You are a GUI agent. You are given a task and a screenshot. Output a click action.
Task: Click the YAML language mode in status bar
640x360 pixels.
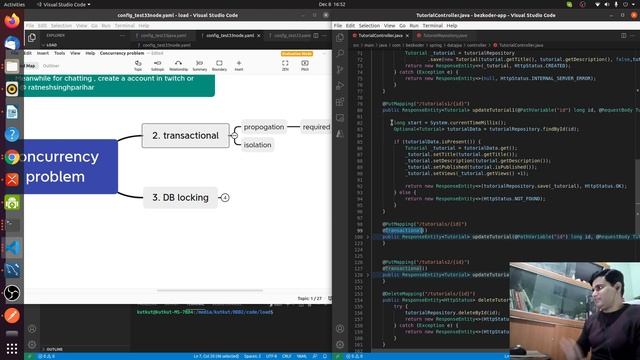(x=302, y=356)
